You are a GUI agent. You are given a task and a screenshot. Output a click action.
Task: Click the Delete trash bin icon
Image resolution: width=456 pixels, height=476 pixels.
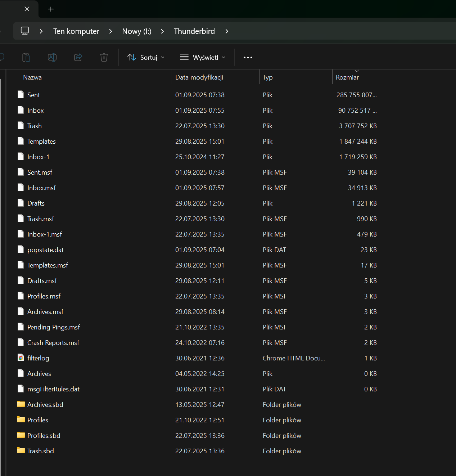(x=104, y=57)
